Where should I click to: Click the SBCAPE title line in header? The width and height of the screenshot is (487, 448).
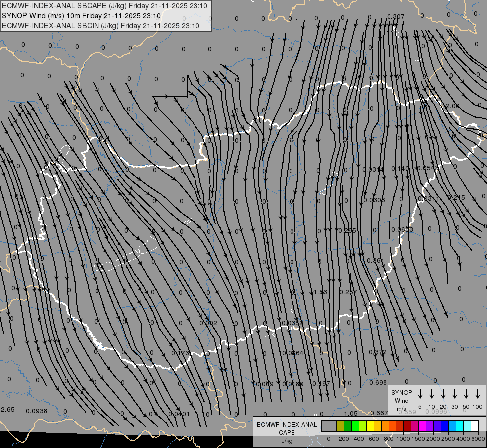pos(104,6)
